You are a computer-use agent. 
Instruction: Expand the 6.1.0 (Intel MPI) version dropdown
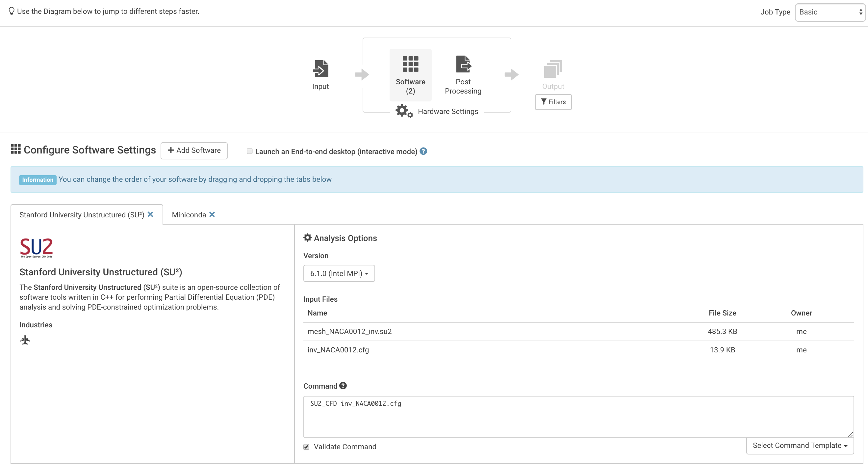(339, 273)
